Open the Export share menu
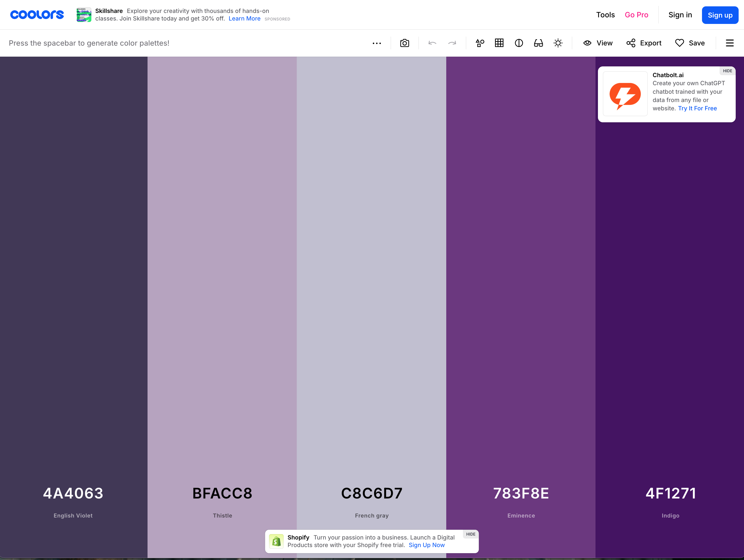The image size is (744, 560). (644, 43)
